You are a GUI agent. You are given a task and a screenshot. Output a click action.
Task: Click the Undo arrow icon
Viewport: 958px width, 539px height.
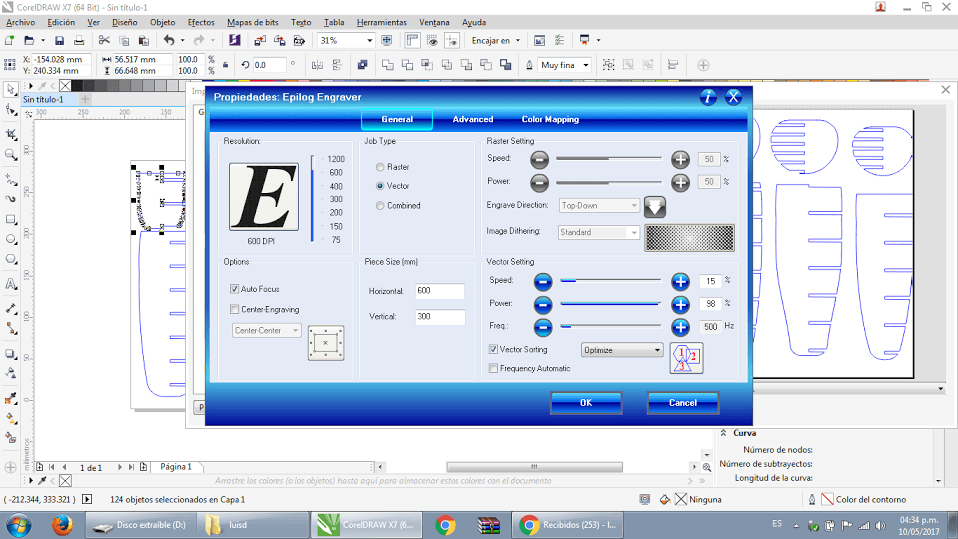[x=169, y=40]
